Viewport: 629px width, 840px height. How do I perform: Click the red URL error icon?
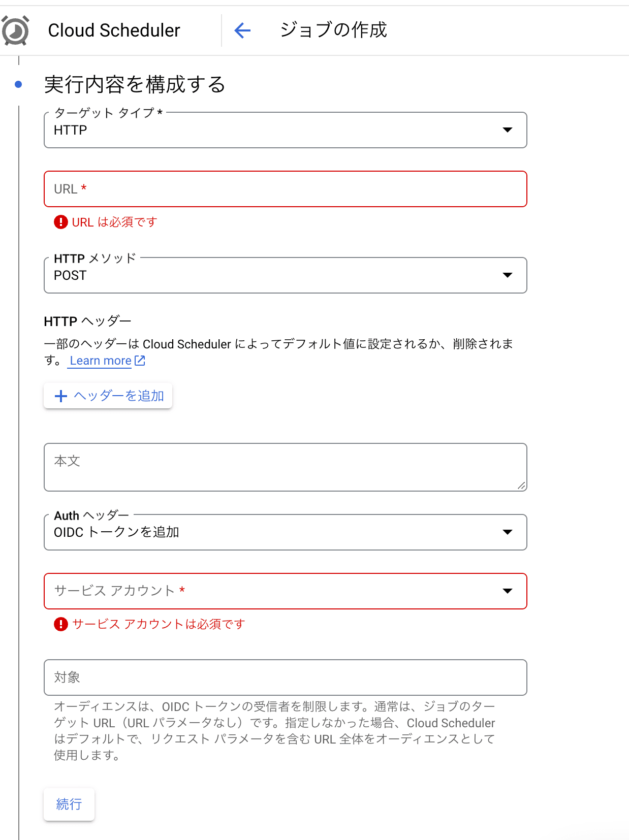click(61, 222)
